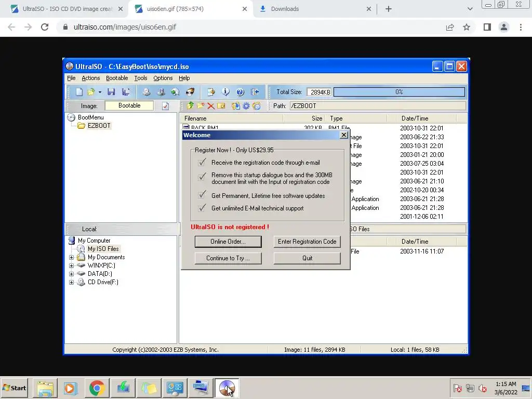Expand the CD Drive(F:) node
532x399 pixels.
[x=71, y=282]
